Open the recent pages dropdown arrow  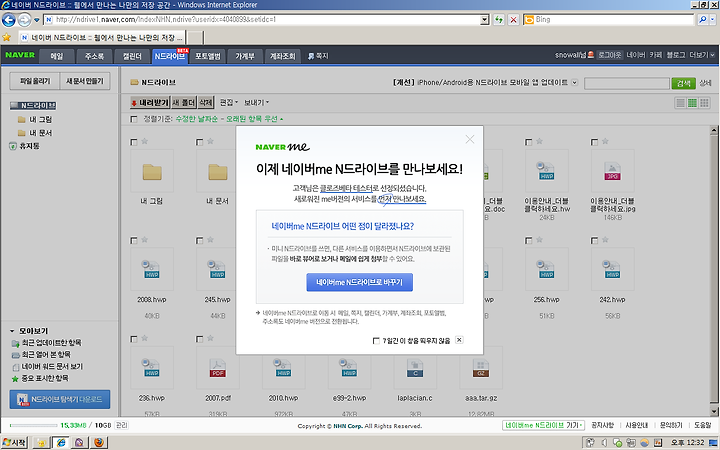pos(37,20)
